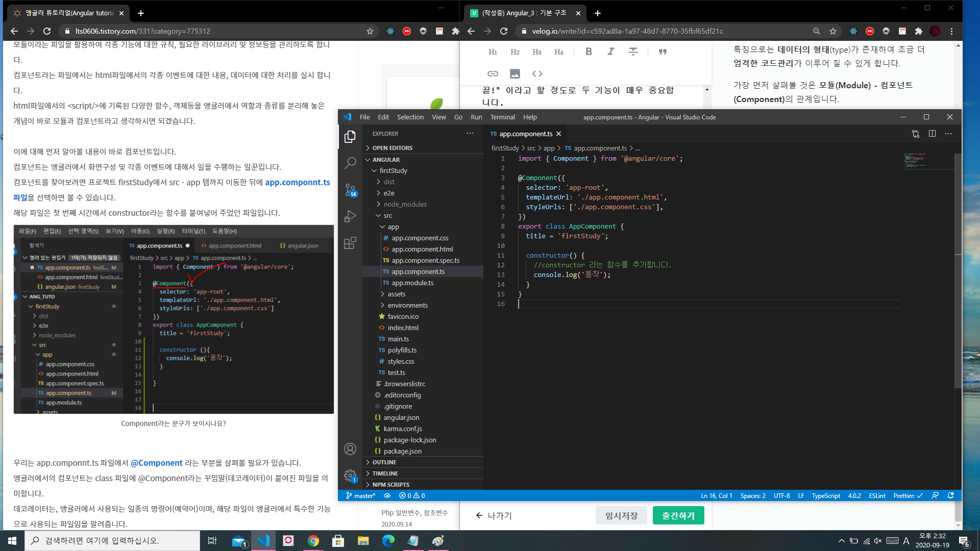Expand NPM SCRIPTS section
The image size is (980, 551).
(x=423, y=485)
